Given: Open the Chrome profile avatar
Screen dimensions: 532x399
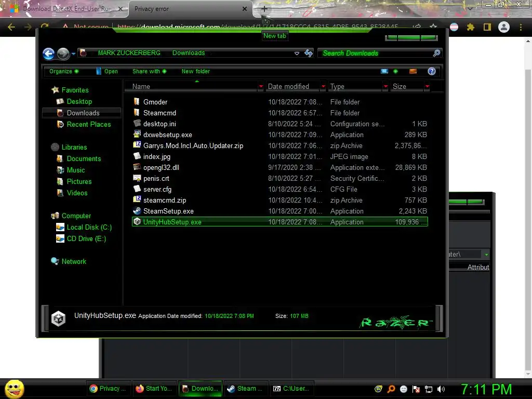Looking at the screenshot, I should (x=504, y=27).
